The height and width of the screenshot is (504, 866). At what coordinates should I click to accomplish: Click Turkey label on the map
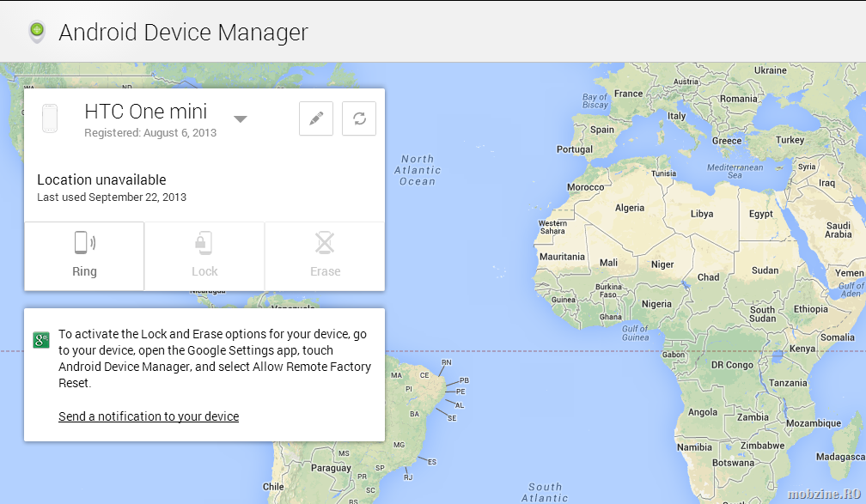click(790, 140)
